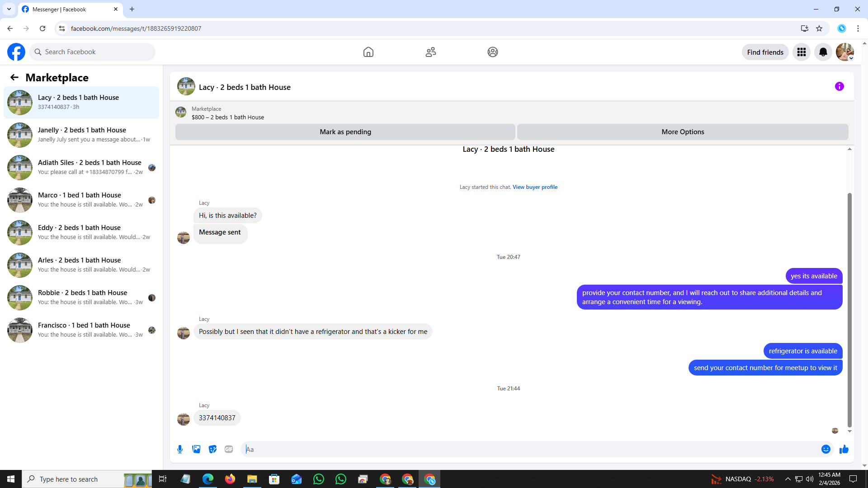Expand the browser tab search dropdown
868x488 pixels.
(x=9, y=9)
